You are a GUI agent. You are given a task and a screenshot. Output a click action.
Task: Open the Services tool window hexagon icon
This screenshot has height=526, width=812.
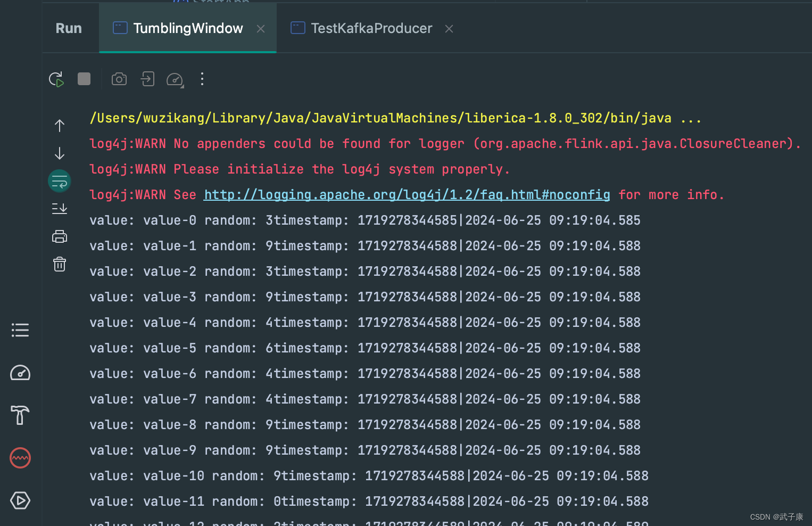20,500
